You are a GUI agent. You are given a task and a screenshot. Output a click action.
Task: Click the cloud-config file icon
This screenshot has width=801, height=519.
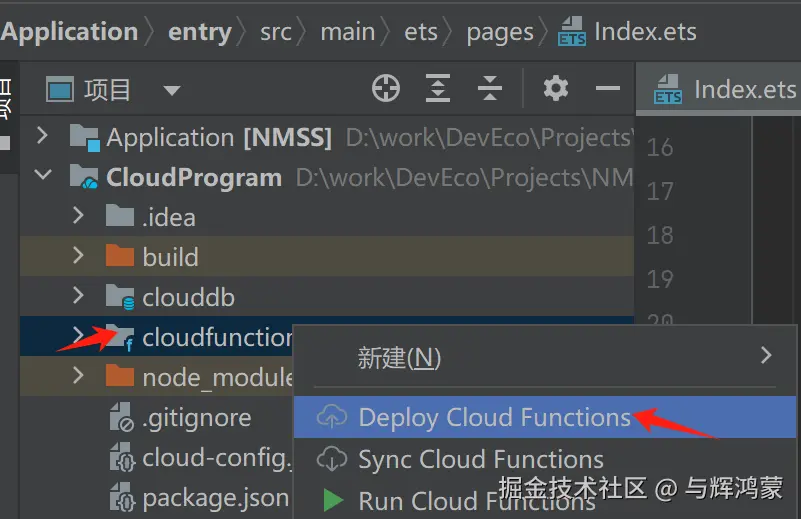coord(122,457)
